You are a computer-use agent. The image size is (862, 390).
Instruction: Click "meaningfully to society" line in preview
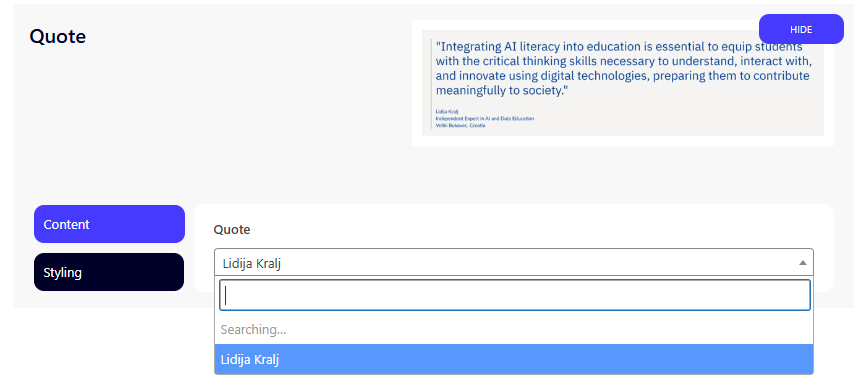click(501, 90)
